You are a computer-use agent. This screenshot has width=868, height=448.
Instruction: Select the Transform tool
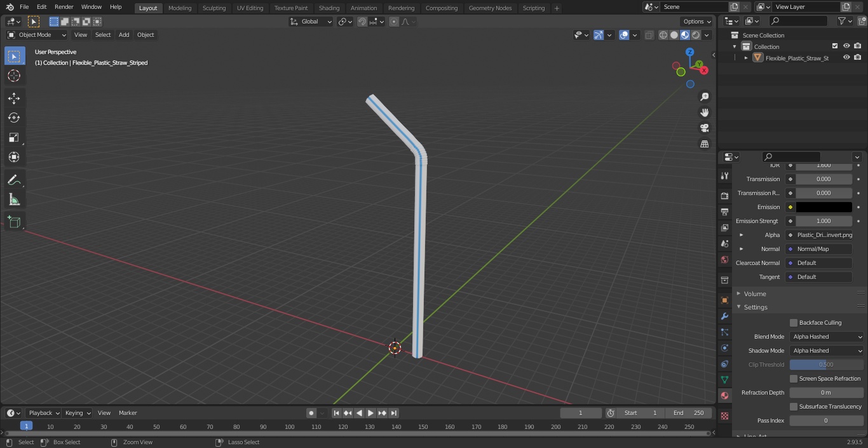point(14,157)
